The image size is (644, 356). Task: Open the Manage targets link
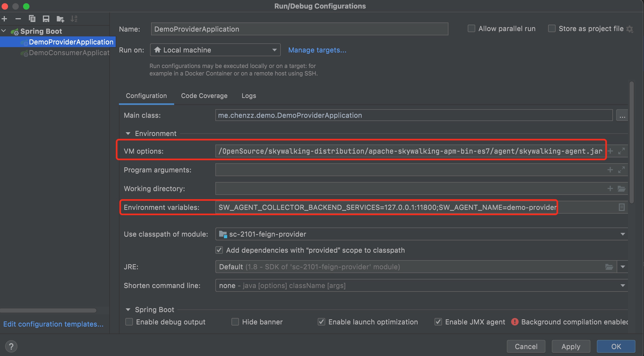(317, 50)
